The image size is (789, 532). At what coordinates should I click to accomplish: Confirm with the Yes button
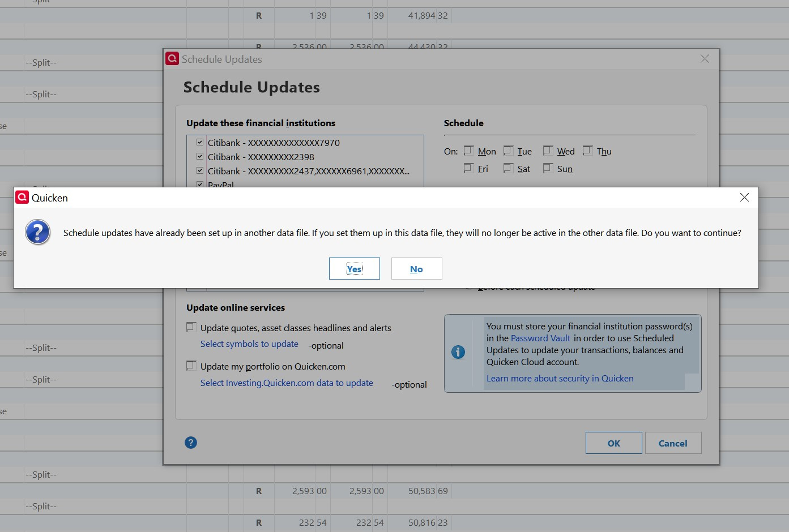354,268
